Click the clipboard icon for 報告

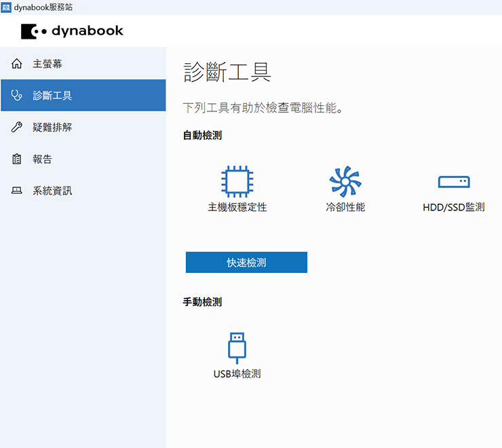(x=17, y=159)
